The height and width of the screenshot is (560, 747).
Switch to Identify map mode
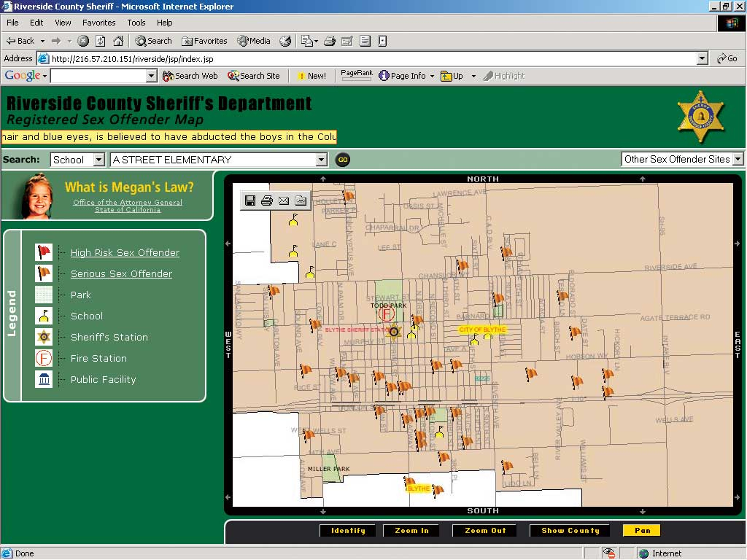click(348, 530)
